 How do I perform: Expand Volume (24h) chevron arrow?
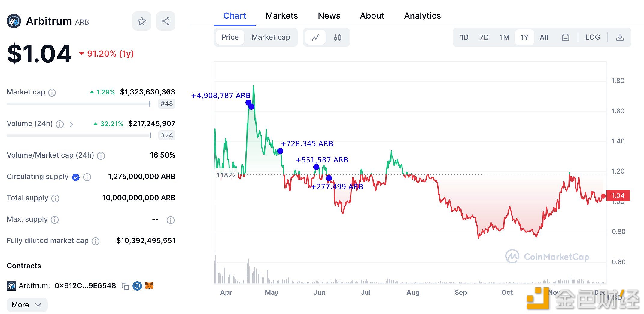[x=71, y=124]
